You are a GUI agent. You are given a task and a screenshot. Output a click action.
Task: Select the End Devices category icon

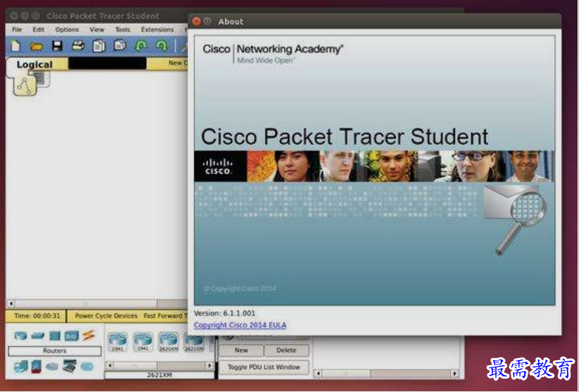tap(21, 366)
